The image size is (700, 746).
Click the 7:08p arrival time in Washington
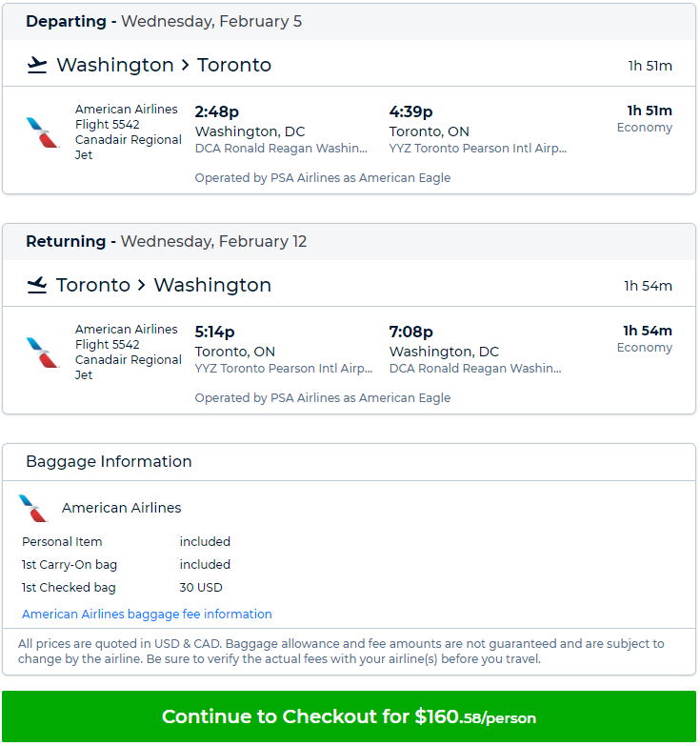(410, 332)
